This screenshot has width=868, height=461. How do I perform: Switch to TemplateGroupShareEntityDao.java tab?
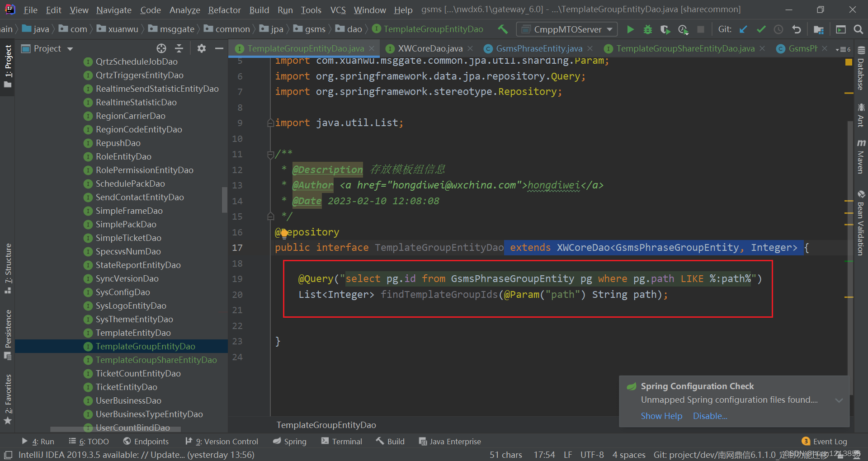click(x=685, y=48)
